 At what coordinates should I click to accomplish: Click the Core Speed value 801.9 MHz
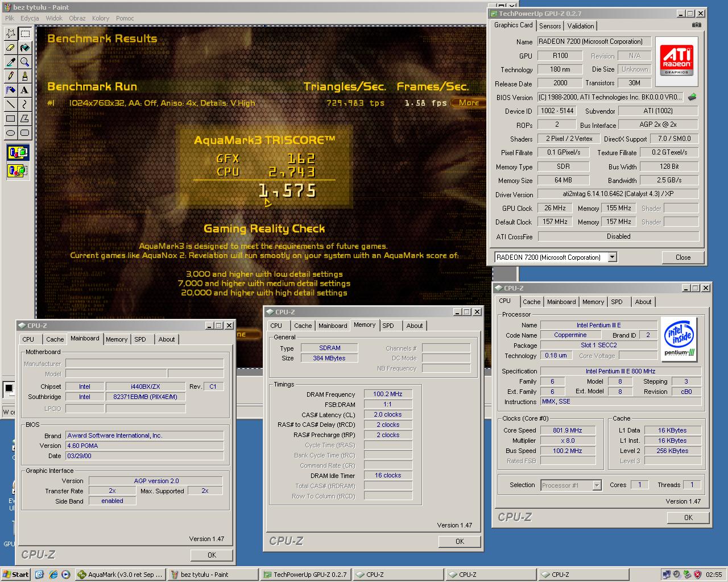point(568,430)
